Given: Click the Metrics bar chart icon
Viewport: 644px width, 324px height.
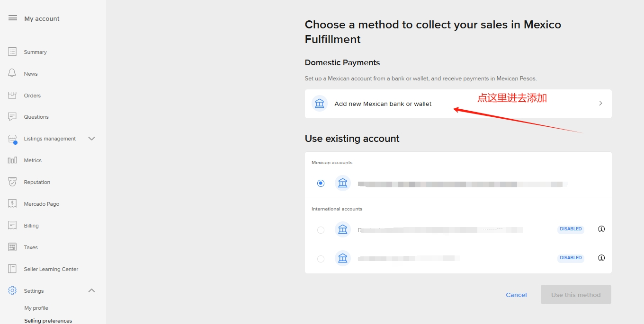Looking at the screenshot, I should pyautogui.click(x=12, y=160).
